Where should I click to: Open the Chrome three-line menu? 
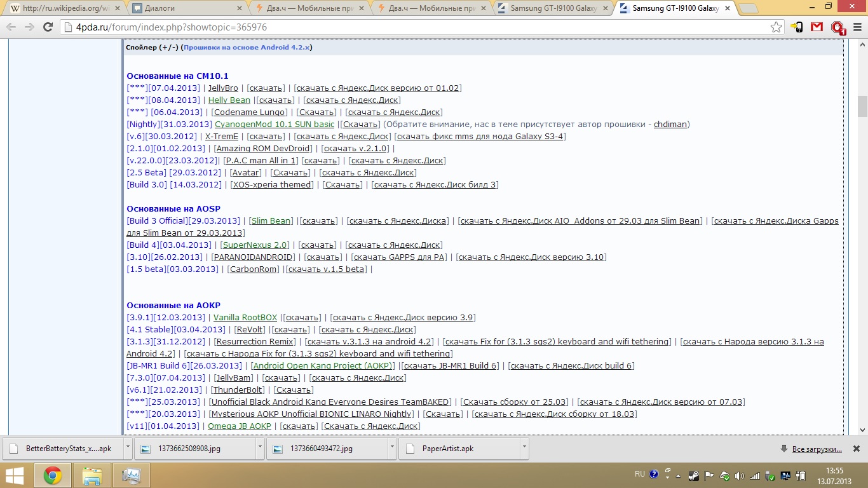tap(856, 27)
